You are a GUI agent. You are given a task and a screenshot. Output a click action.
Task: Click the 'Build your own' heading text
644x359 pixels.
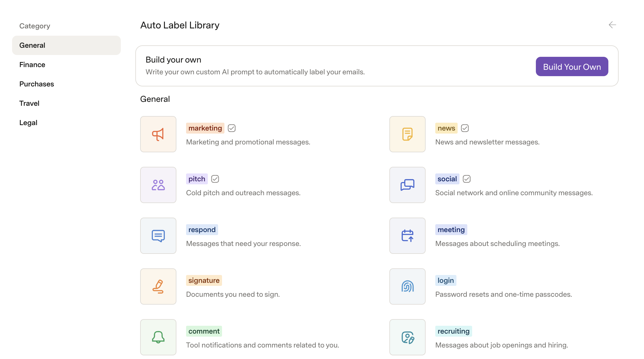(x=173, y=60)
